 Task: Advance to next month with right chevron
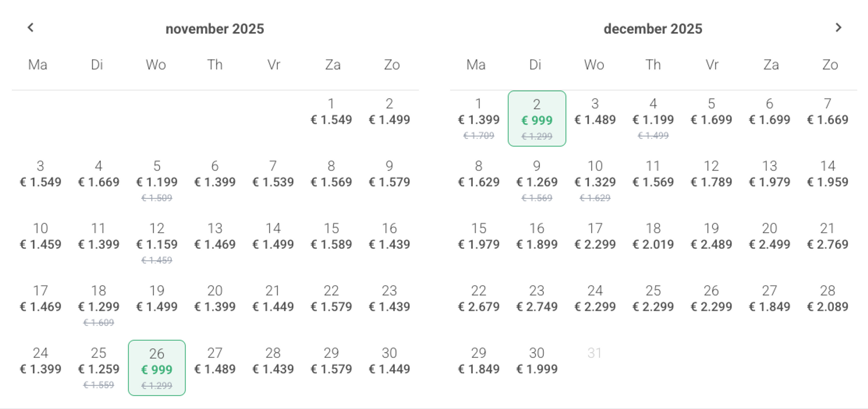(x=838, y=28)
